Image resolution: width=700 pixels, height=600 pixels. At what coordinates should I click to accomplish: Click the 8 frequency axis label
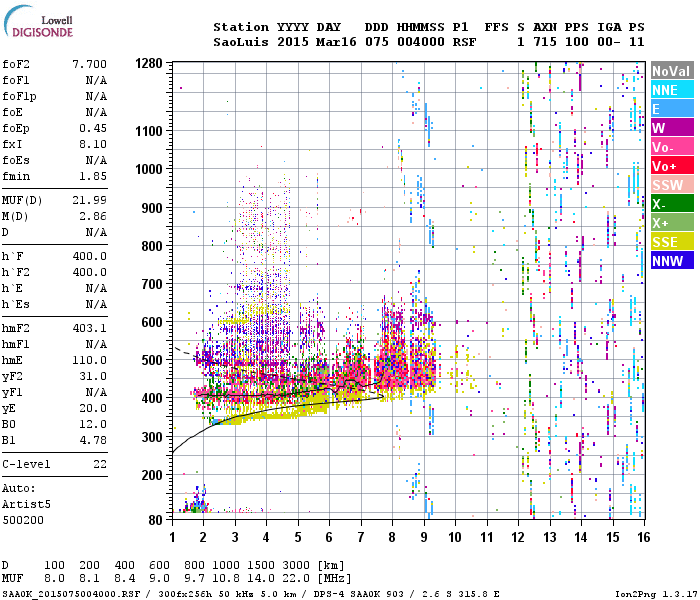pos(392,537)
